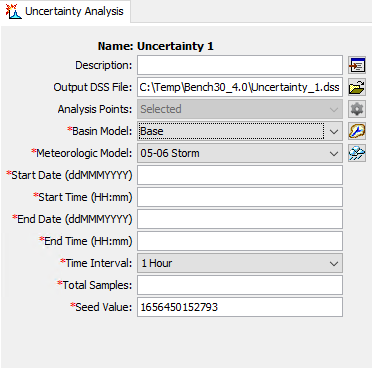Screen dimensions: 372x368
Task: Click the Time Interval label
Action: point(96,263)
